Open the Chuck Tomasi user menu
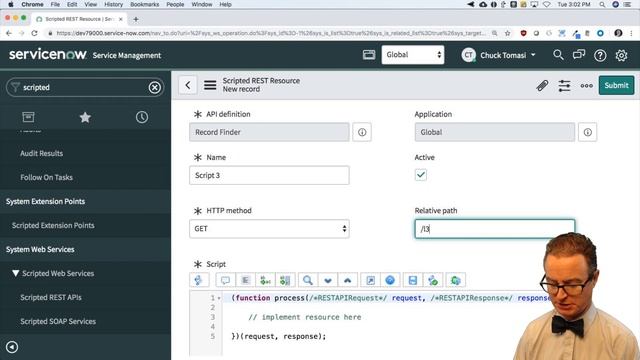This screenshot has height=360, width=640. point(498,55)
